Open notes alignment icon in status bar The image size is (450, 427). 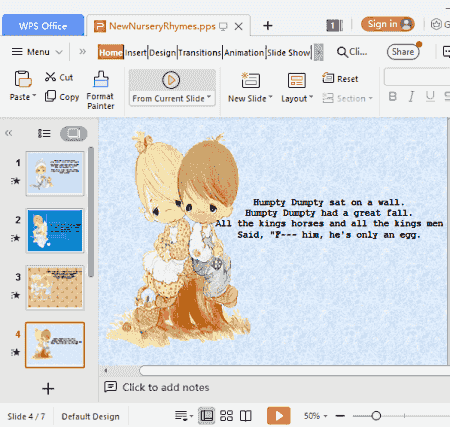(x=184, y=416)
